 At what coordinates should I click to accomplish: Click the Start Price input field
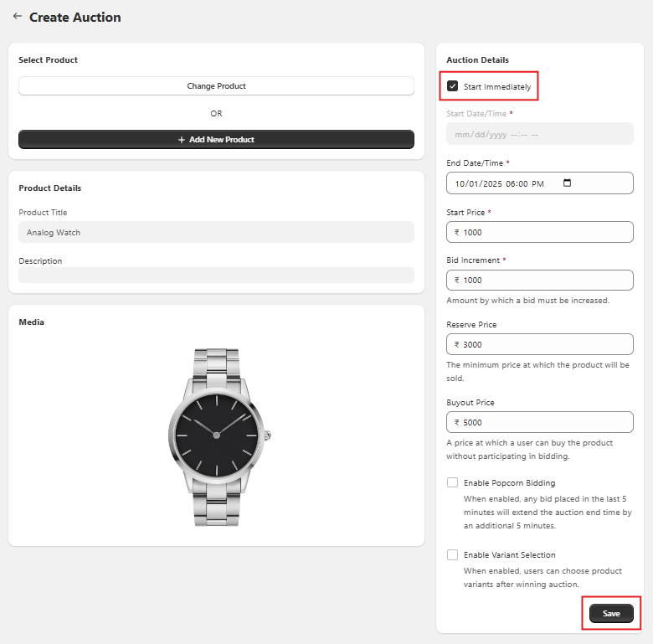tap(544, 232)
